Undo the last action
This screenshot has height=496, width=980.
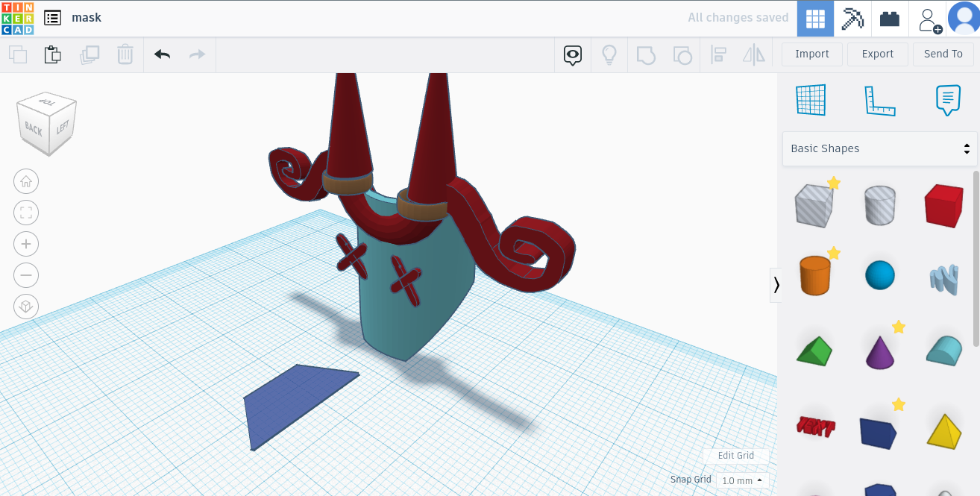pyautogui.click(x=162, y=54)
